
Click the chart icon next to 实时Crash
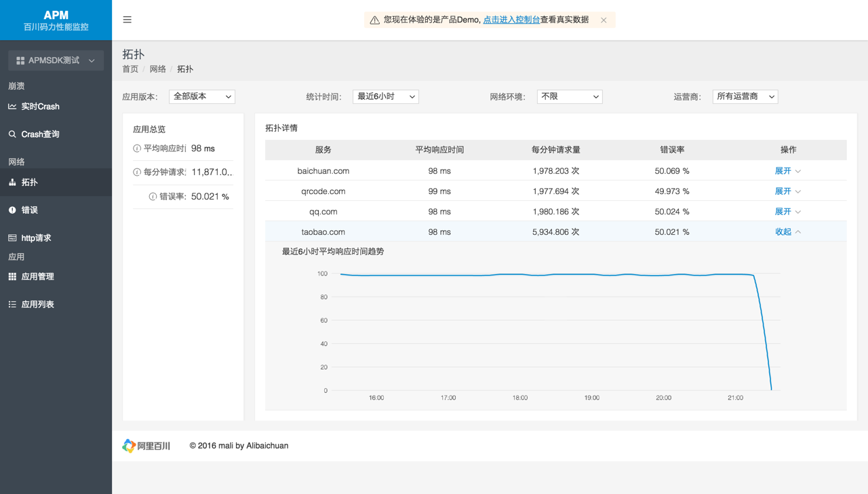(x=12, y=107)
